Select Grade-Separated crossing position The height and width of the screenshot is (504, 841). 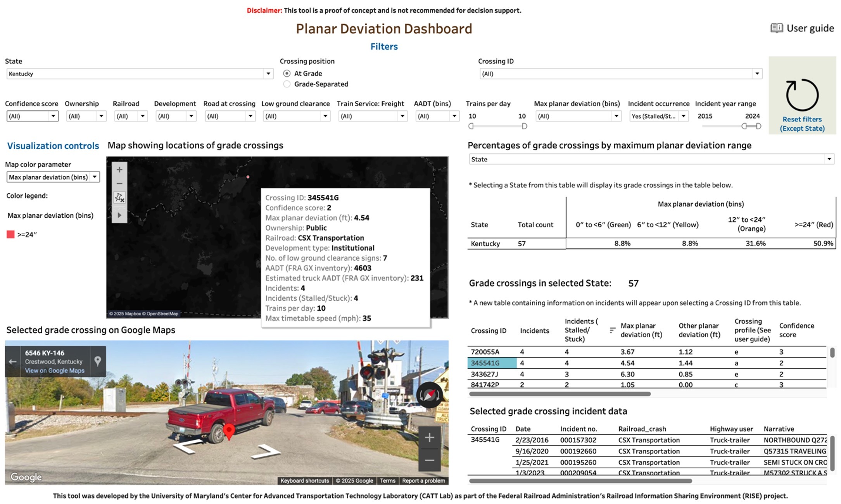coord(287,84)
